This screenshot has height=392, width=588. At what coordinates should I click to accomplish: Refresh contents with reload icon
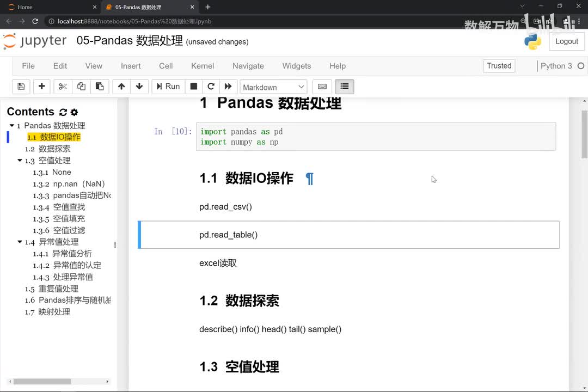(63, 112)
